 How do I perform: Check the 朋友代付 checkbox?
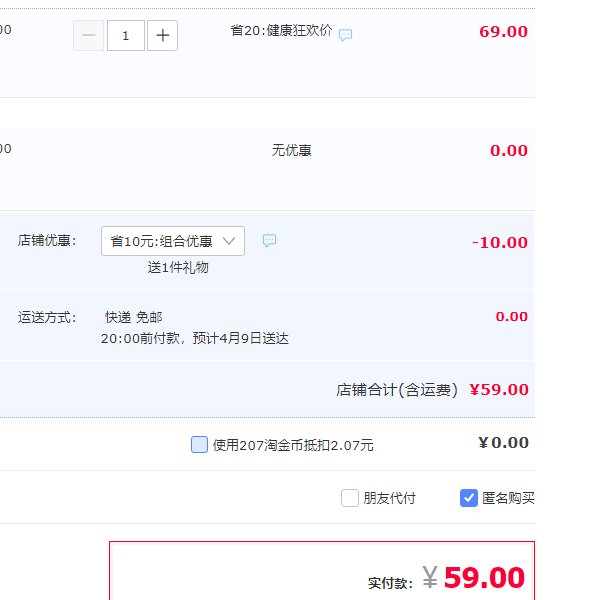pos(350,498)
